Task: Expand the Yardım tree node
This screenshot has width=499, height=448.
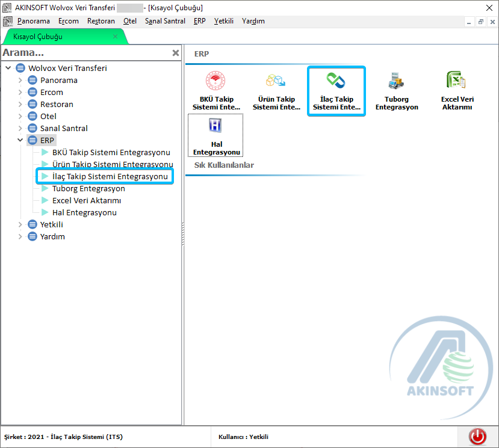Action: 20,236
